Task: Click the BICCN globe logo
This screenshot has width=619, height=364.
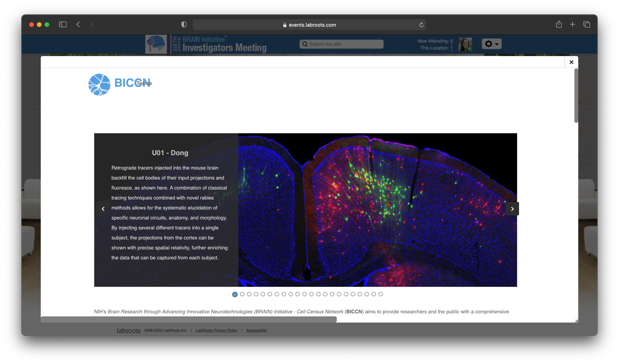Action: 99,85
